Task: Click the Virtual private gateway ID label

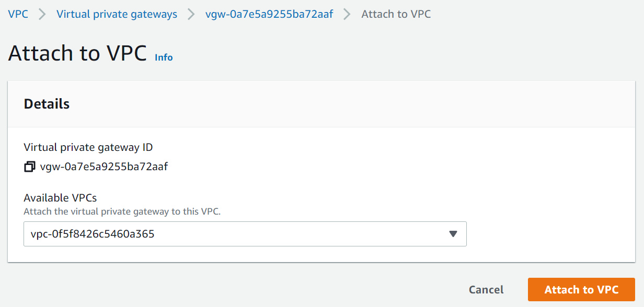Action: click(x=88, y=147)
